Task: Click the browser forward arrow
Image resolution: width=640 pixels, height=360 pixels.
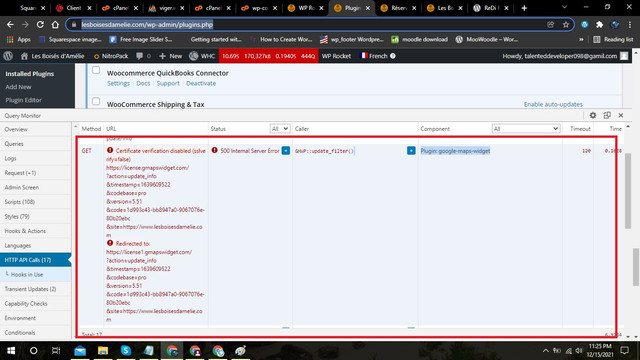Action: pos(25,24)
